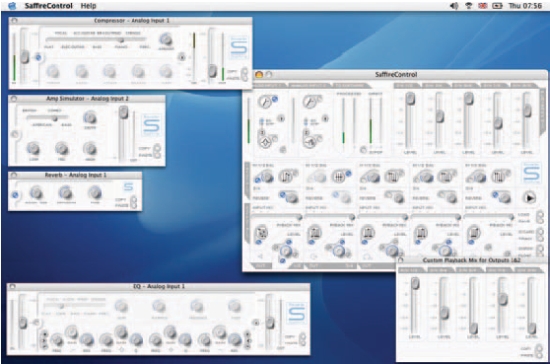Select the Analog Input 2 tab in SaffireControl
The image size is (550, 364).
(309, 85)
